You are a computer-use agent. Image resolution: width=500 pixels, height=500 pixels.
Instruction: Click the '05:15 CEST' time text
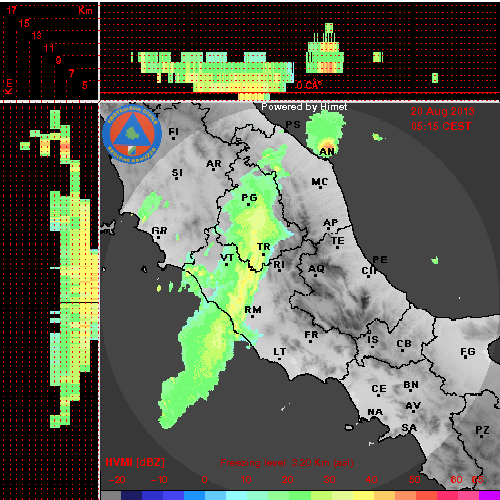click(x=441, y=126)
